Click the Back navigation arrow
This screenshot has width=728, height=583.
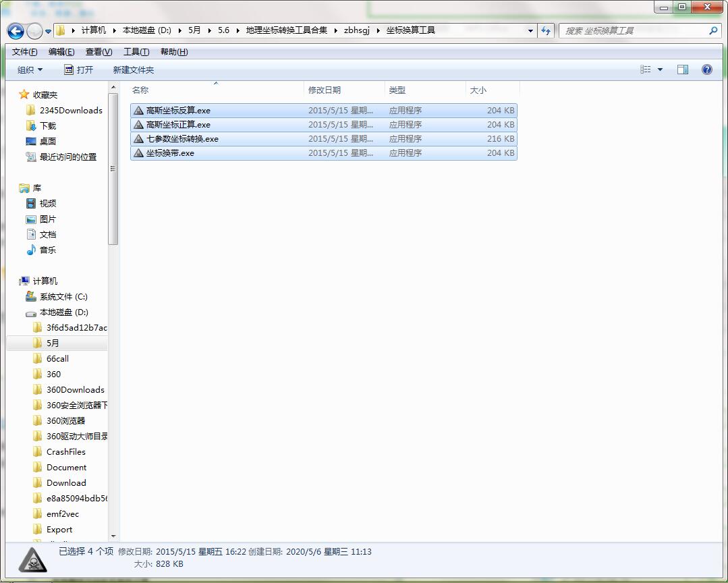(x=16, y=31)
